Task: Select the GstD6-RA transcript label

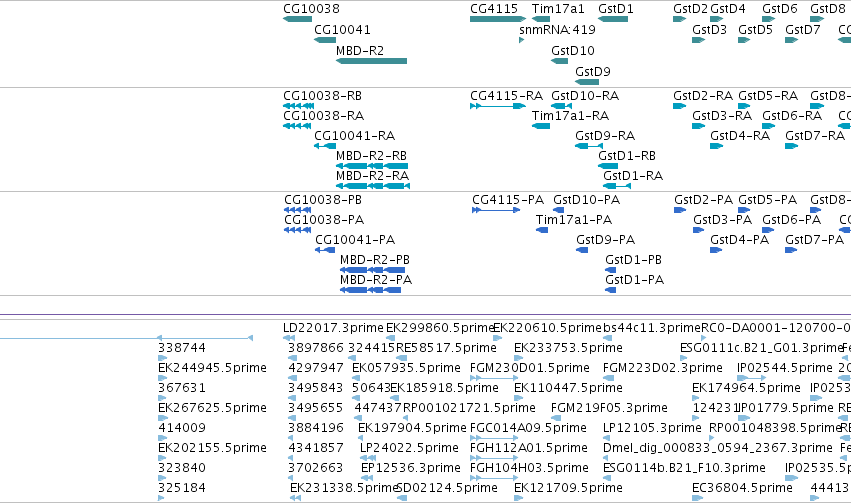Action: (792, 116)
